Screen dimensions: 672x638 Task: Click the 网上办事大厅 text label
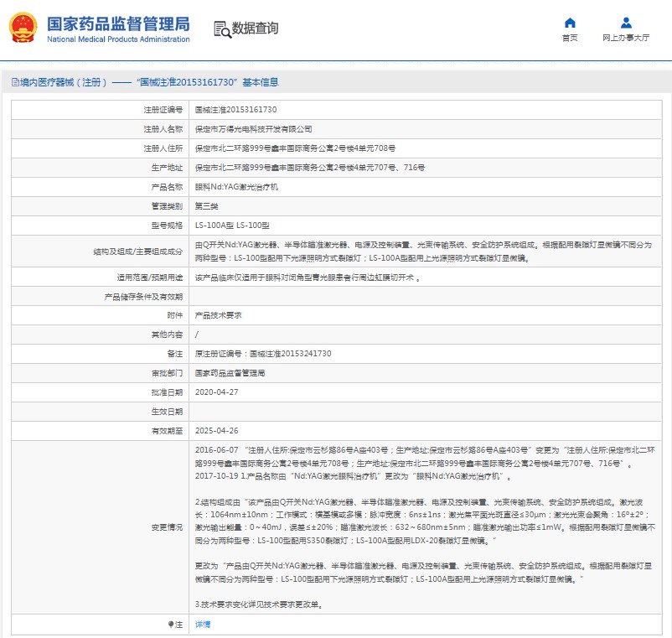[626, 38]
